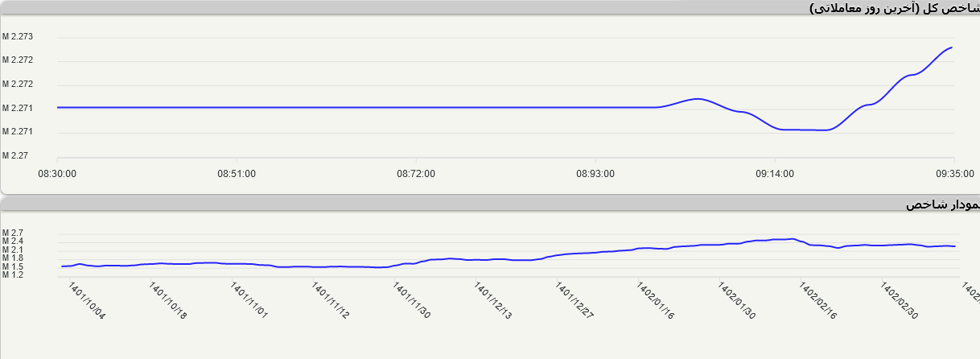Click the نمودار شاخص panel header
The image size is (980, 359).
point(941,204)
